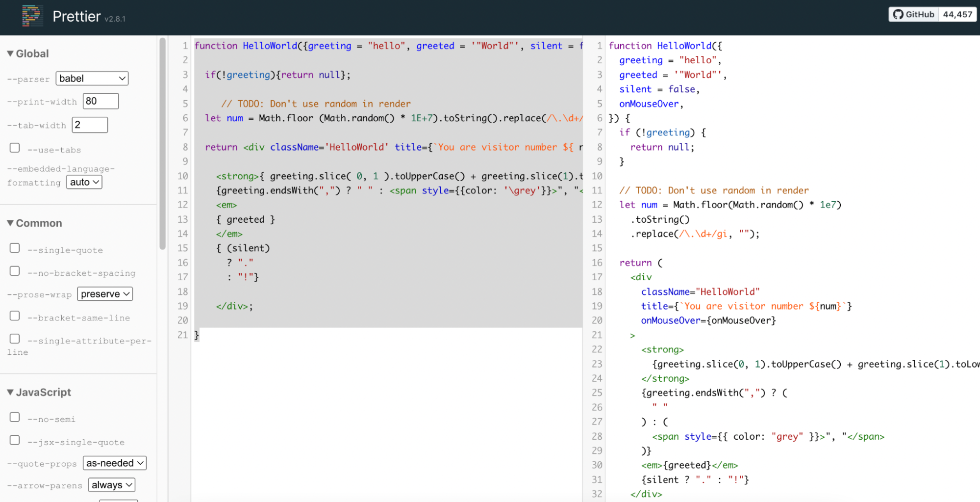Click input line 6 'let num' code
The image size is (980, 502).
394,118
